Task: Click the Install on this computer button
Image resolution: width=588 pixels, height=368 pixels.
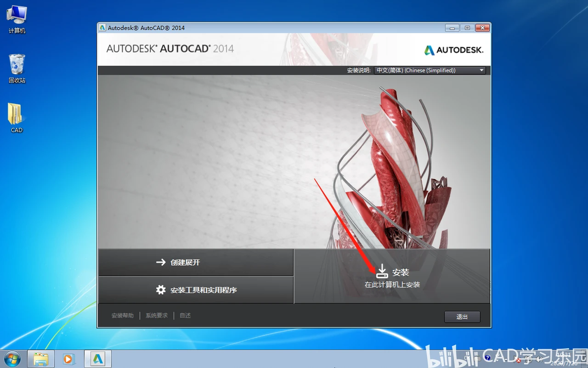Action: pos(392,276)
